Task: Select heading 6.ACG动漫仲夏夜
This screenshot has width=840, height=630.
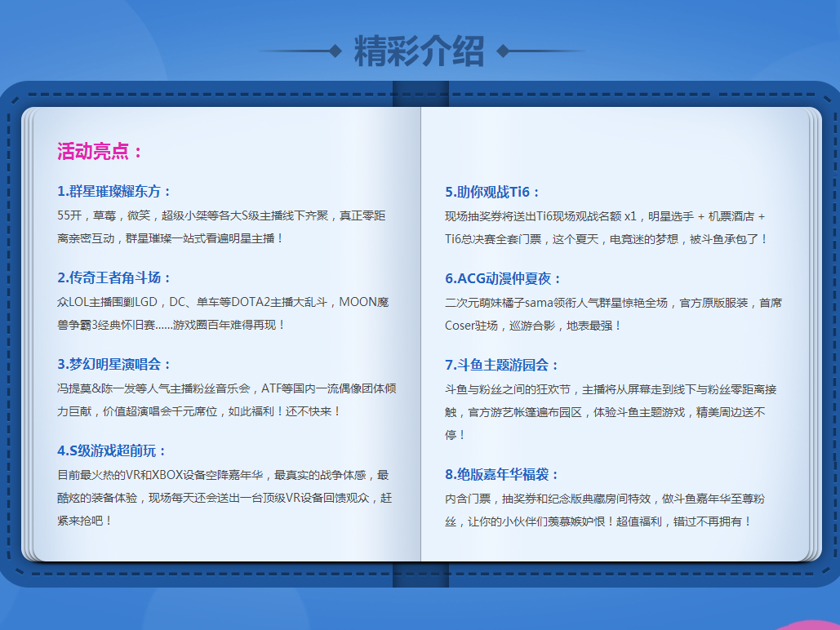Action: (503, 278)
